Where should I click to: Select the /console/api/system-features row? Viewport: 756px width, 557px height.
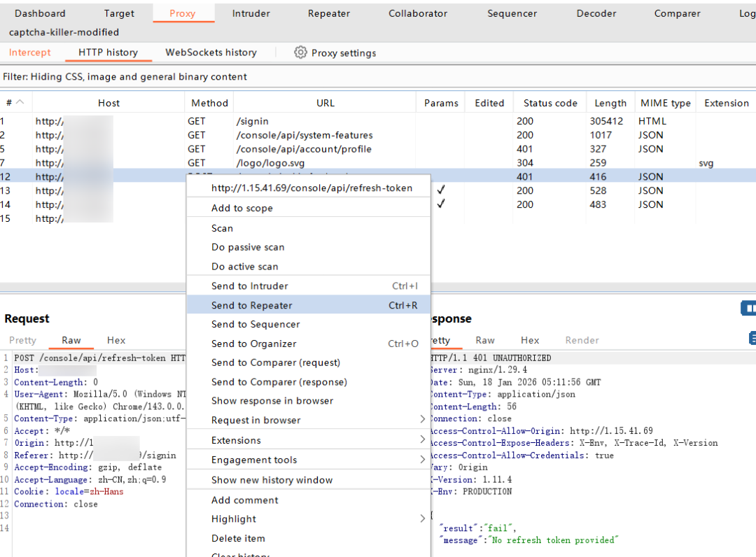378,135
